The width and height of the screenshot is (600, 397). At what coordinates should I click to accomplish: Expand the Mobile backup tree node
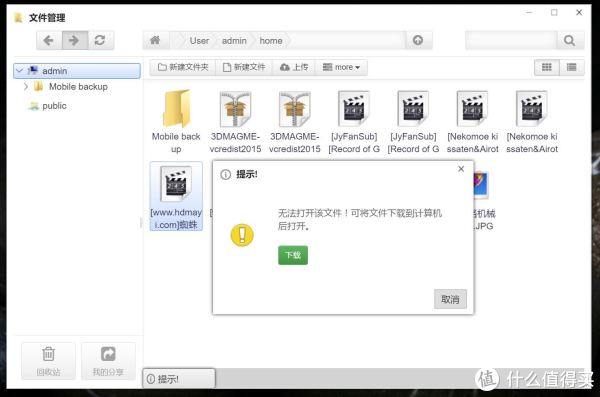tap(26, 87)
